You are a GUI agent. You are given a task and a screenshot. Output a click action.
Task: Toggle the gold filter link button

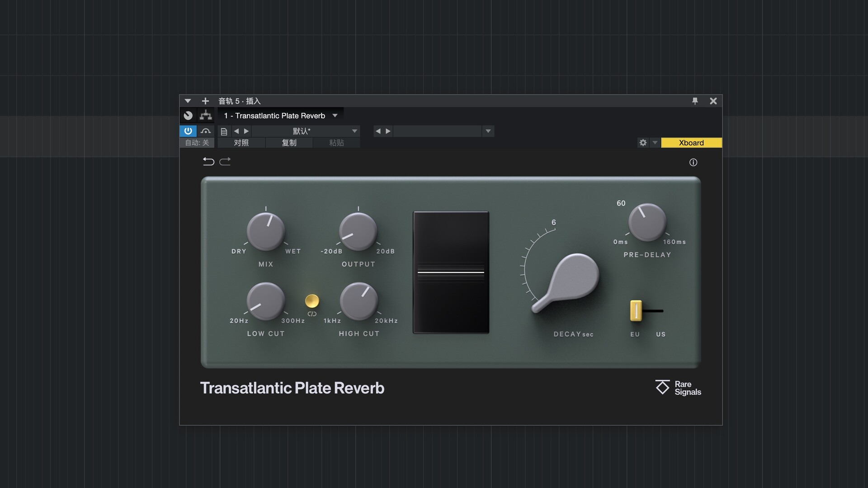312,300
